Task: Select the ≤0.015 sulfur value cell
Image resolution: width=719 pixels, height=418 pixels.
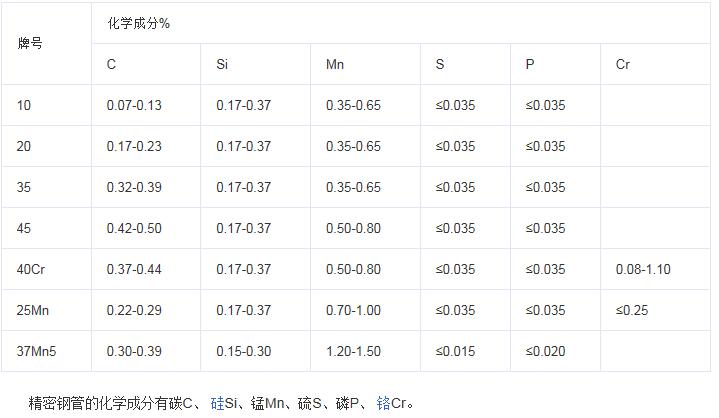Action: click(465, 351)
